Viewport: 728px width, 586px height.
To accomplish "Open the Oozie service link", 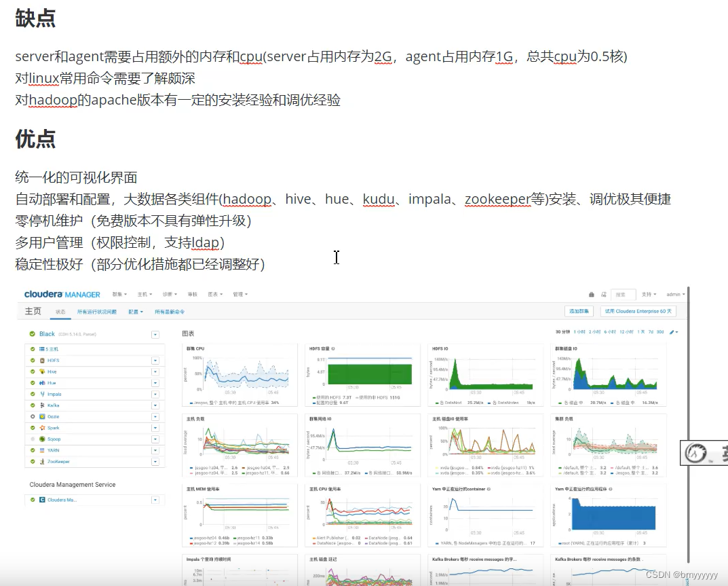I will (54, 417).
